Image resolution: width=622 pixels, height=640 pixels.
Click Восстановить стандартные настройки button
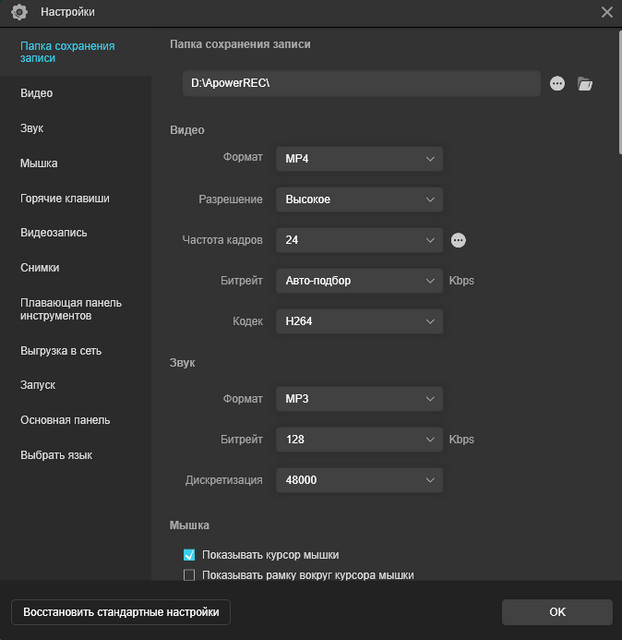[x=121, y=611]
